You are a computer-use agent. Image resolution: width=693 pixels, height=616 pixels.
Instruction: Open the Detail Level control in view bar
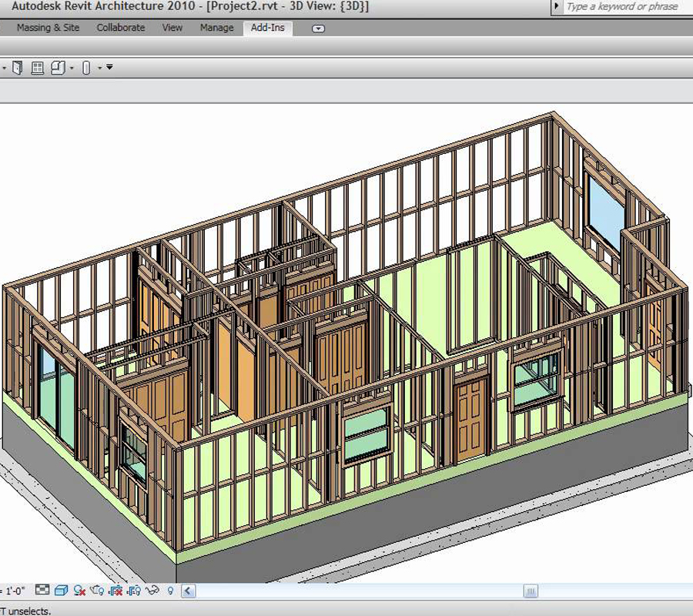[x=42, y=591]
